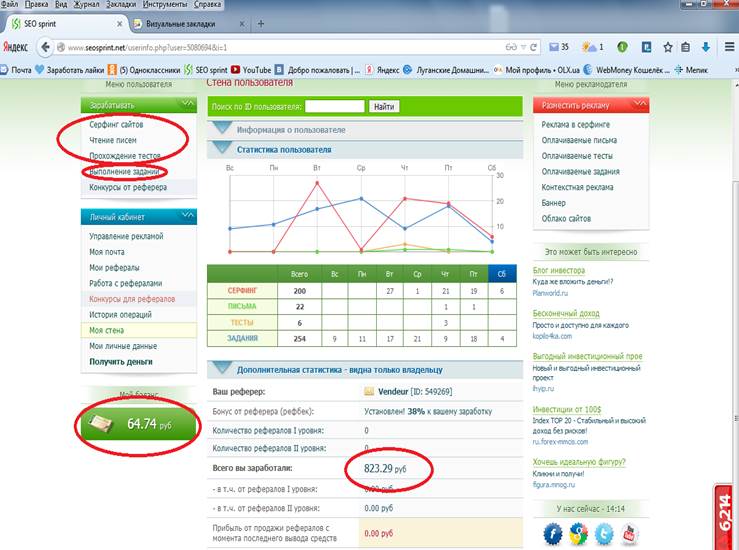Screen dimensions: 739x550
Task: Click the browser back arrow button
Action: pyautogui.click(x=45, y=47)
